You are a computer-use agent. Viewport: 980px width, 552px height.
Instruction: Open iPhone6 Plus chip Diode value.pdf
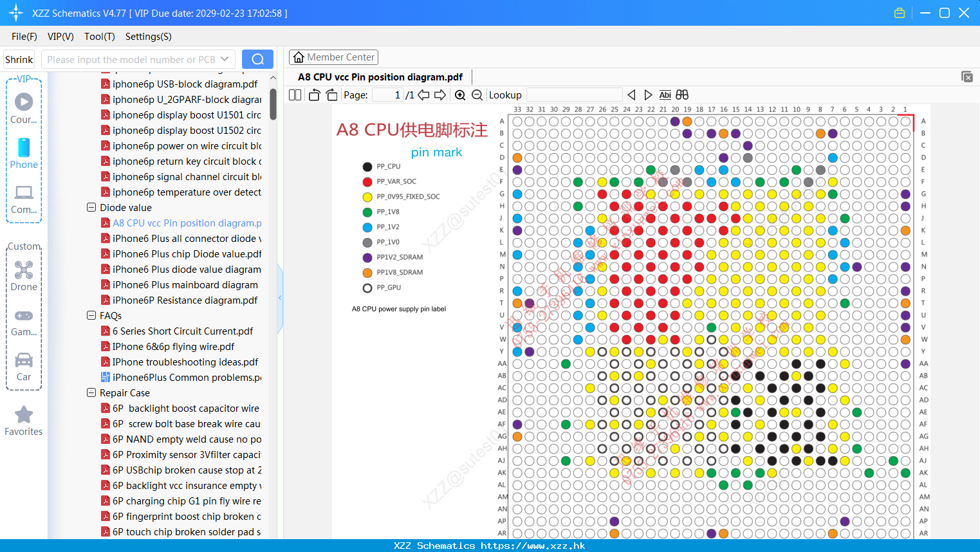pos(187,253)
